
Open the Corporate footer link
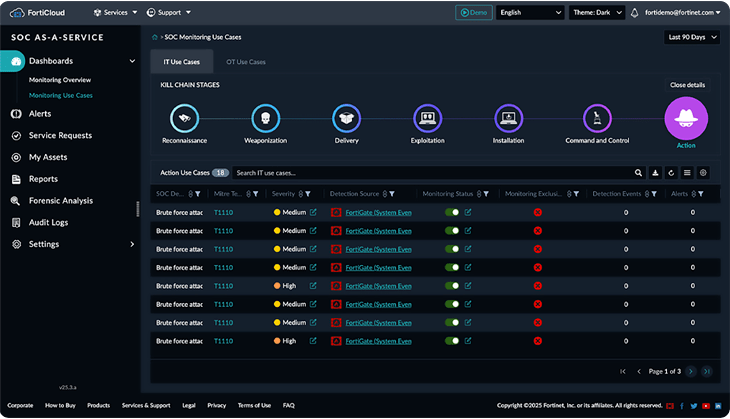tap(20, 405)
